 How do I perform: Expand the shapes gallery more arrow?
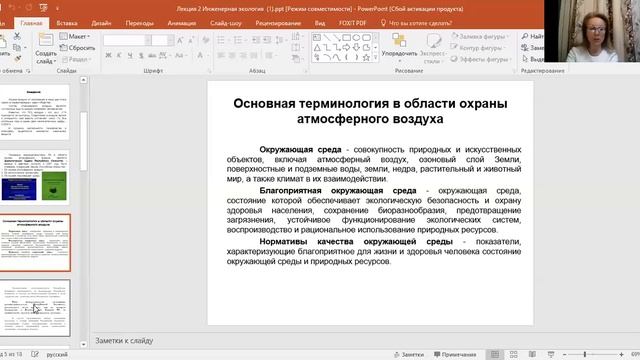376,58
